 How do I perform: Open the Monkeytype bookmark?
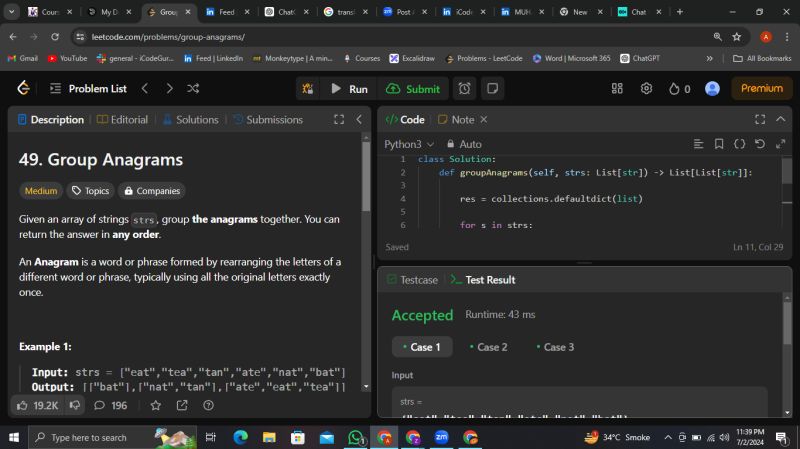tap(292, 58)
